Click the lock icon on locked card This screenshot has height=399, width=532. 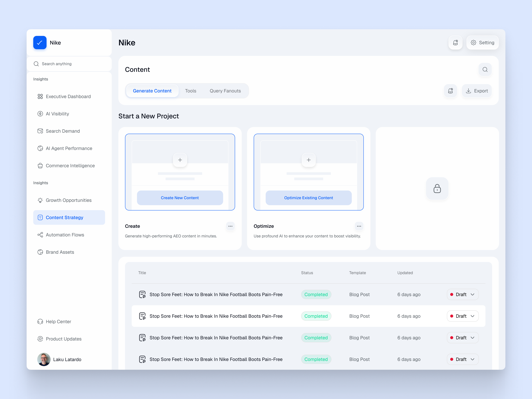click(x=437, y=189)
